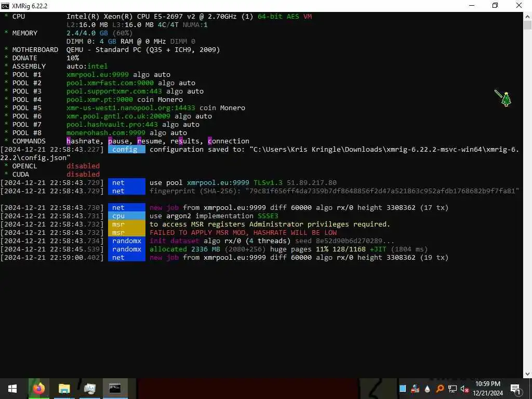Open the monitor app icon on taskbar
The height and width of the screenshot is (399, 532).
pyautogui.click(x=89, y=389)
